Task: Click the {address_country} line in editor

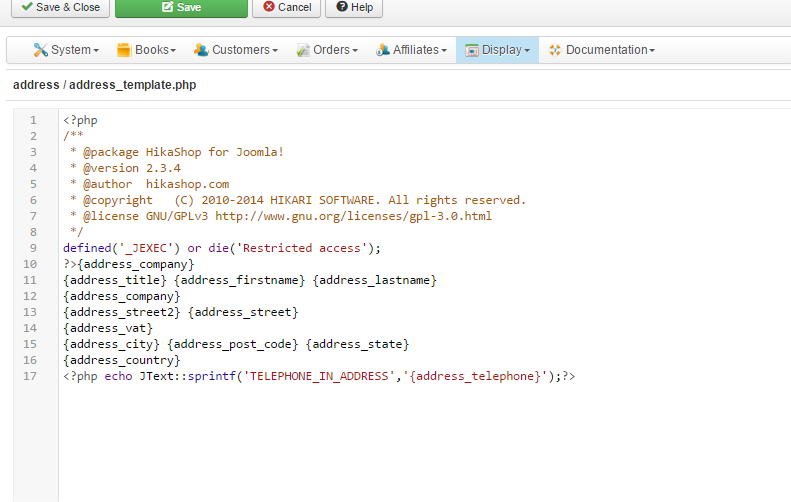Action: pos(121,360)
